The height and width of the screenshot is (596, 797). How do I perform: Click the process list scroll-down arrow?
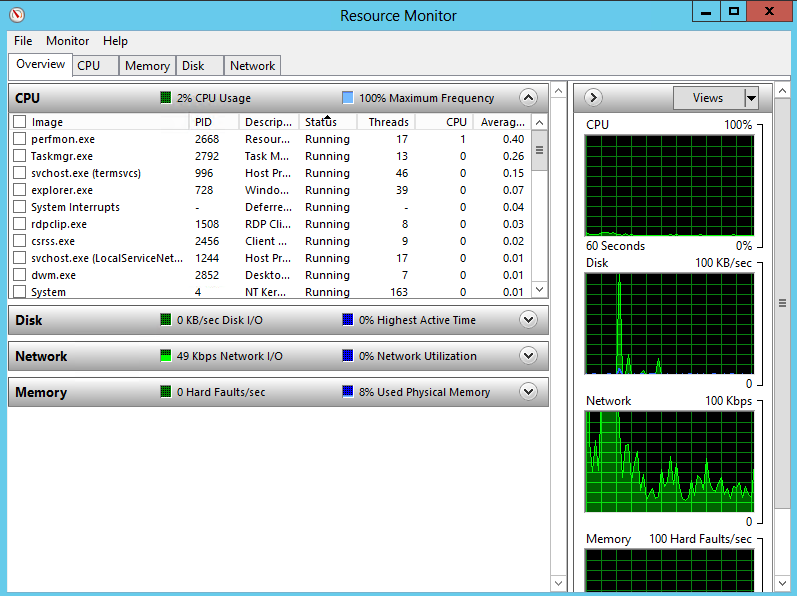coord(540,290)
